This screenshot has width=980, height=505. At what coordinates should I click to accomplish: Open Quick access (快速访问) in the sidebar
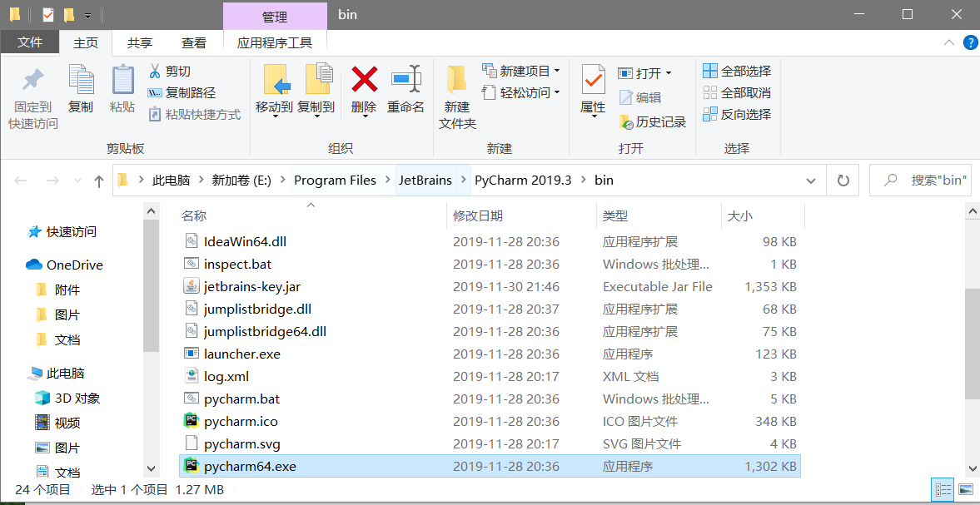click(x=62, y=232)
